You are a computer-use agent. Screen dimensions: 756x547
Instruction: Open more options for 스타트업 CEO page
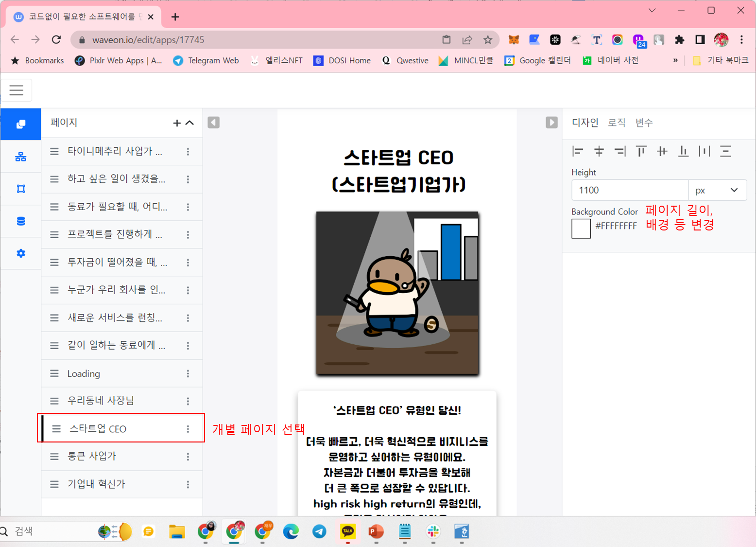pyautogui.click(x=188, y=429)
